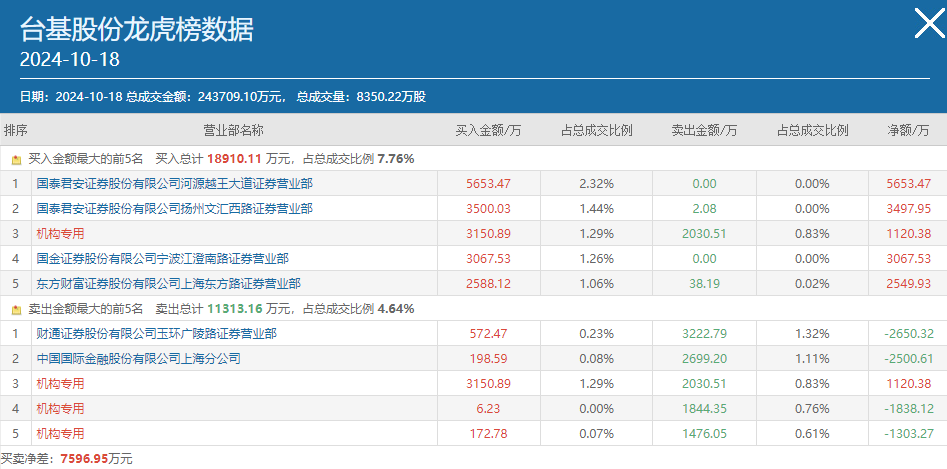Image resolution: width=947 pixels, height=469 pixels.
Task: Click the 台基股份龙虎榜数据 title
Action: [x=136, y=29]
